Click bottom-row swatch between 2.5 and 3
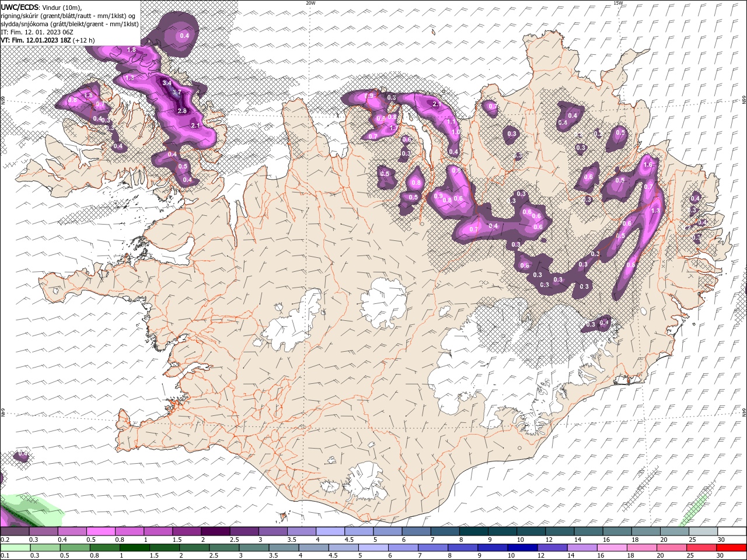 click(224, 548)
